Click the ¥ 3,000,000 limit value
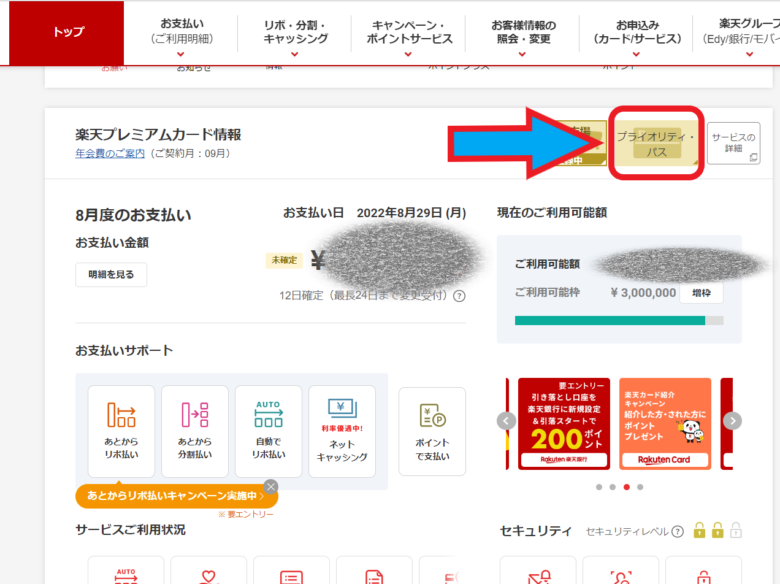The height and width of the screenshot is (584, 780). coord(643,293)
